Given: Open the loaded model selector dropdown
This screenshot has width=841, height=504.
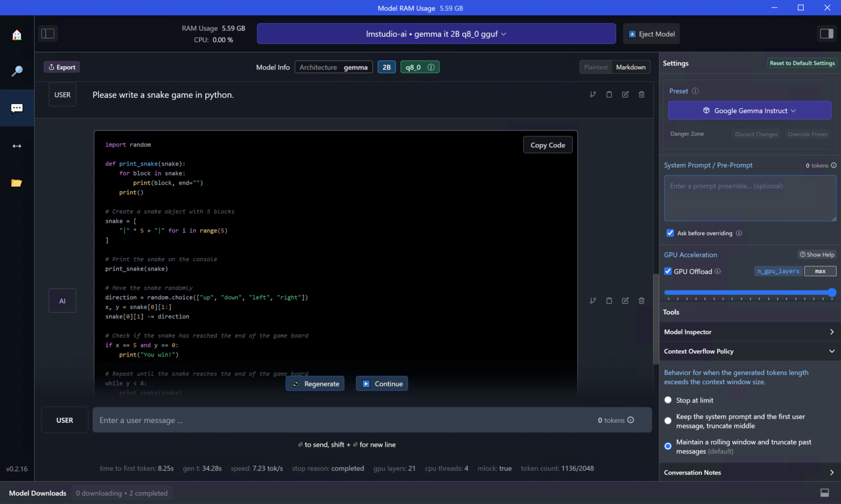Looking at the screenshot, I should coord(436,34).
